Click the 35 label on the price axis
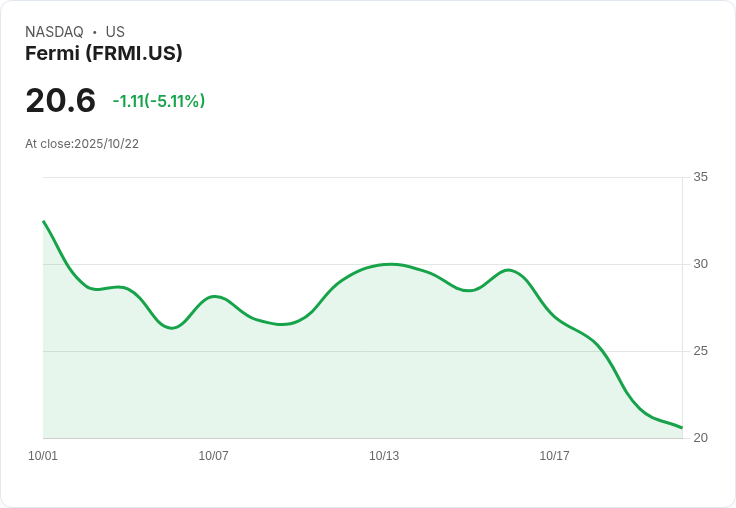736x508 pixels. tap(700, 177)
